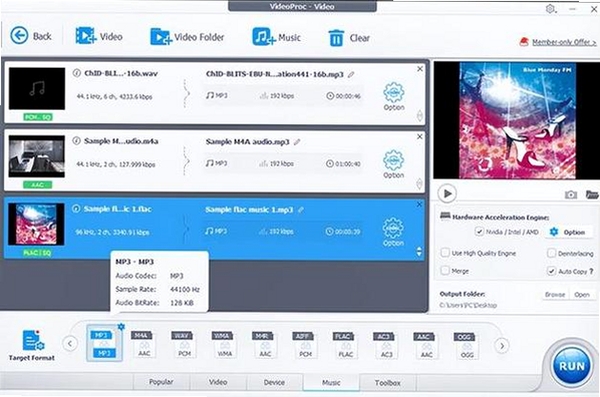Open the snapshot folder icon under the preview
The width and height of the screenshot is (600, 397).
tap(592, 194)
